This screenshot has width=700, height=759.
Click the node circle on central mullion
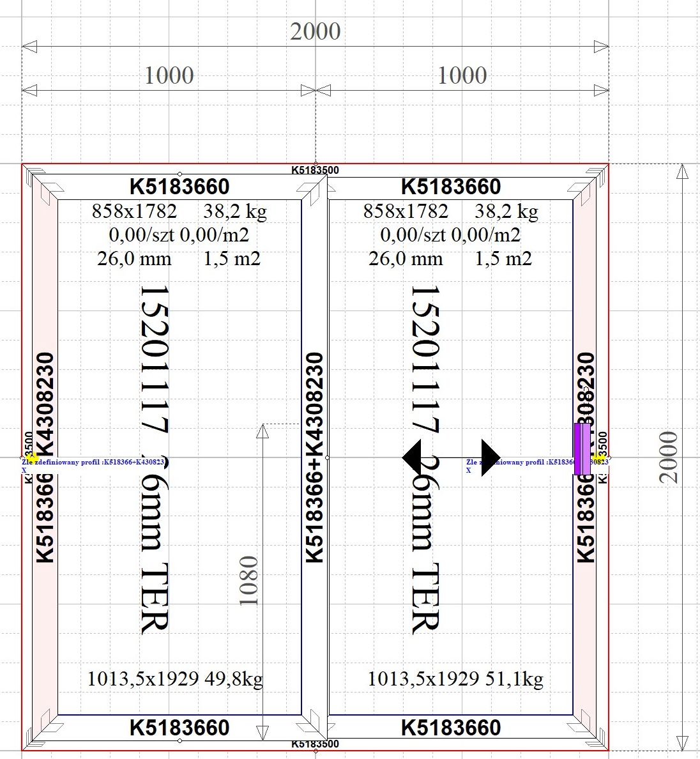(x=328, y=457)
